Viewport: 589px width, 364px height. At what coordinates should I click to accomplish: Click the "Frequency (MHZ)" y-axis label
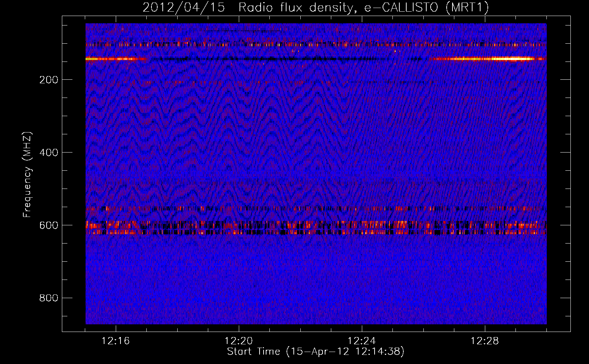click(27, 175)
